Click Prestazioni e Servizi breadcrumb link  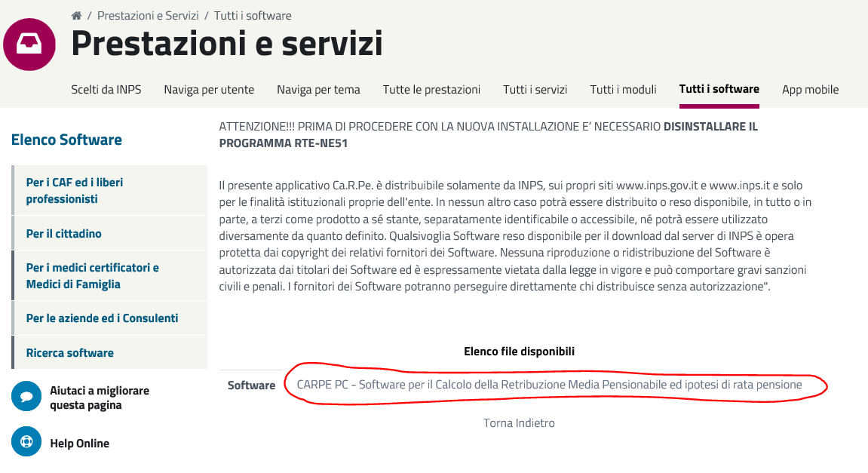click(x=148, y=15)
